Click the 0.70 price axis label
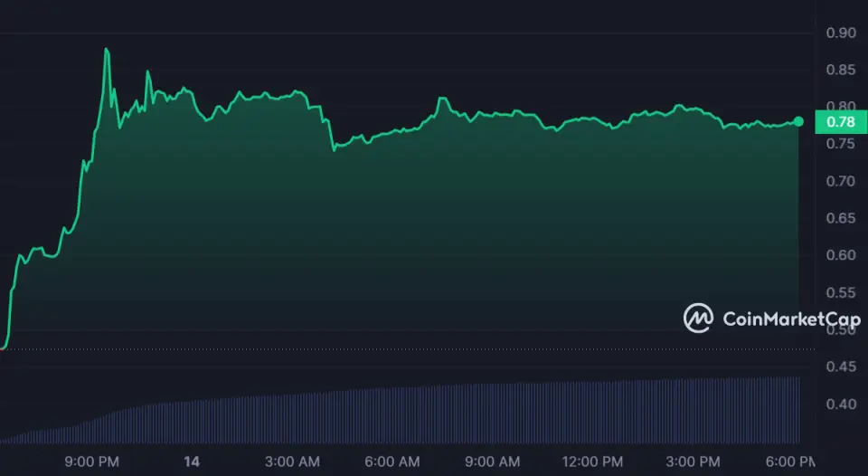868x476 pixels. pyautogui.click(x=841, y=181)
